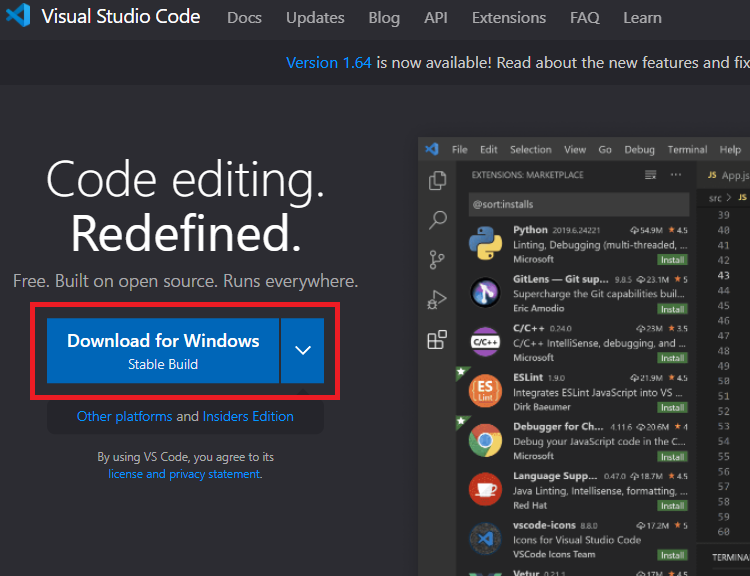This screenshot has width=750, height=576.
Task: Click the Vetur extension title
Action: point(526,573)
